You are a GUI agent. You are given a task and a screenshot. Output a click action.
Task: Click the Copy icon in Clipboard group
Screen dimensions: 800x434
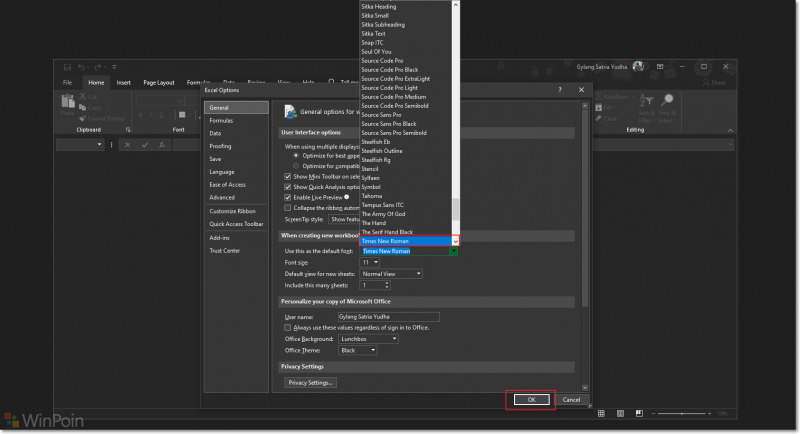point(83,108)
